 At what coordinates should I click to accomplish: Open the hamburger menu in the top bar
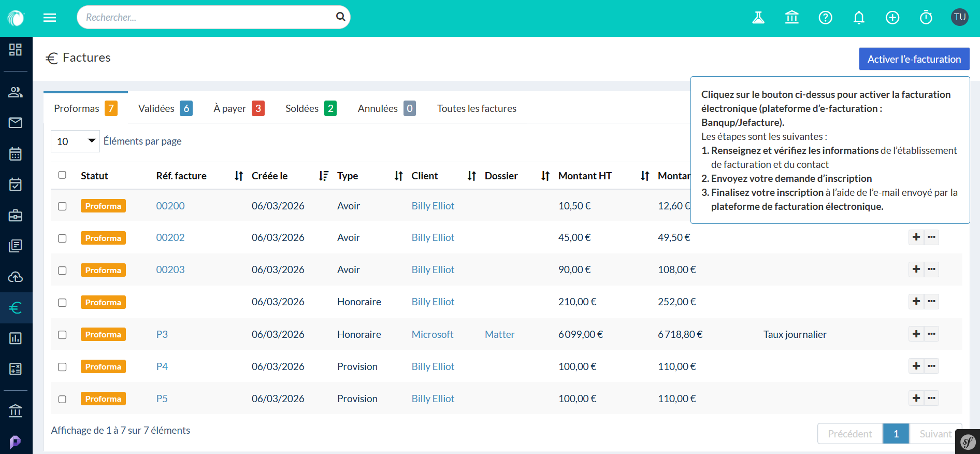click(x=50, y=18)
